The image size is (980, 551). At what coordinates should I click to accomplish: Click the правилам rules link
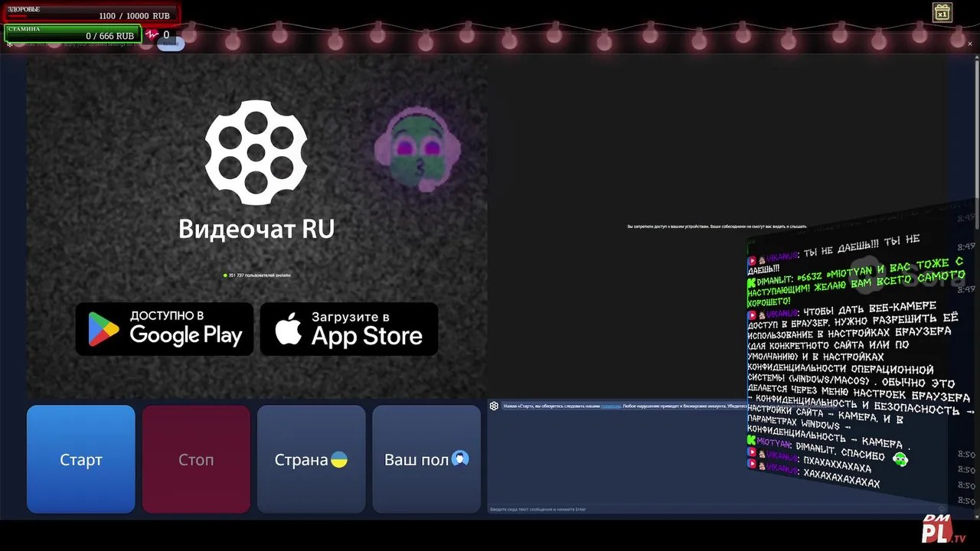pos(610,406)
